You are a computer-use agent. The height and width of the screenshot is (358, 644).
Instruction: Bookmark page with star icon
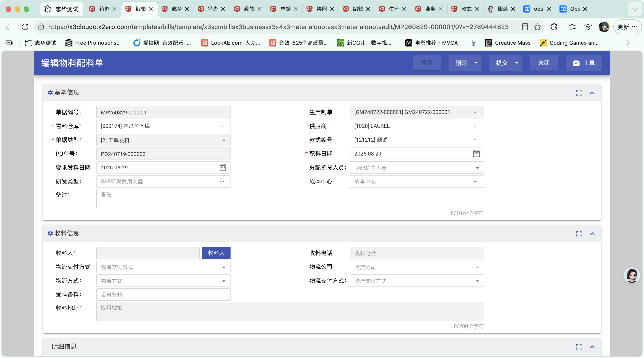(x=538, y=27)
